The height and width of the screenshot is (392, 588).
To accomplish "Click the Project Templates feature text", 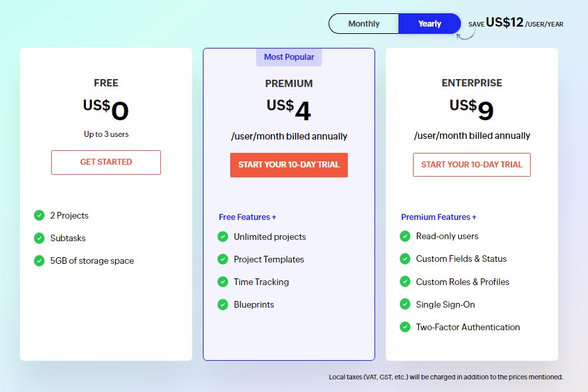I will 269,260.
